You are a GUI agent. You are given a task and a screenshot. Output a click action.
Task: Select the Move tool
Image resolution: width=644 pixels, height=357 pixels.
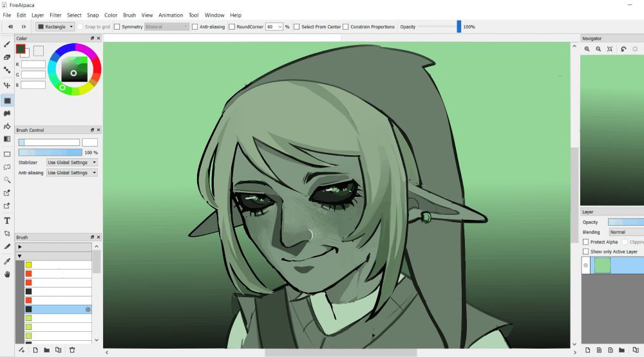click(x=7, y=85)
